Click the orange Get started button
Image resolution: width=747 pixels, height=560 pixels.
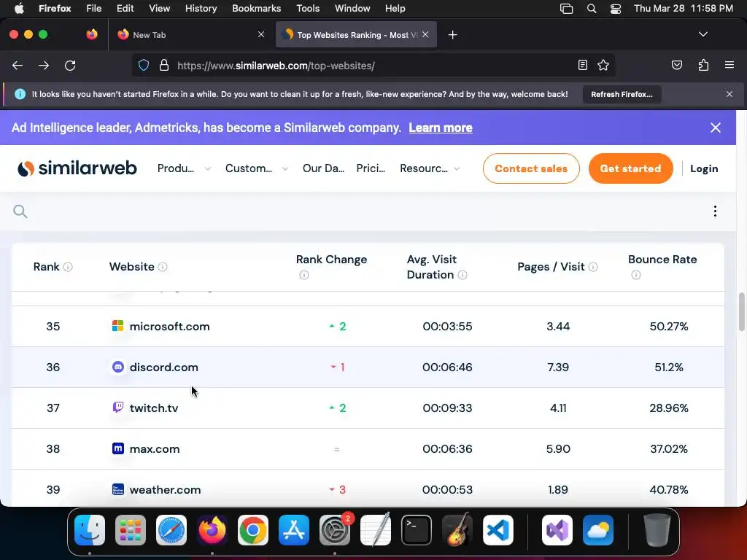point(631,168)
